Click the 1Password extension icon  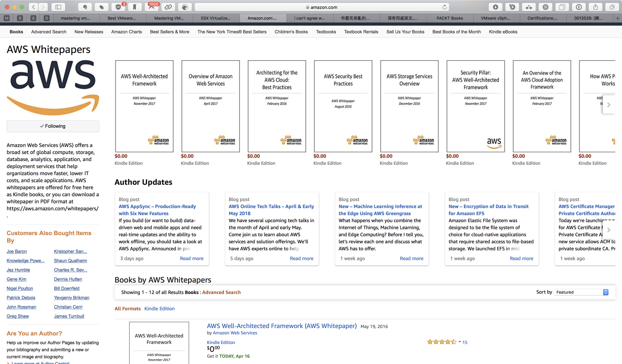579,7
